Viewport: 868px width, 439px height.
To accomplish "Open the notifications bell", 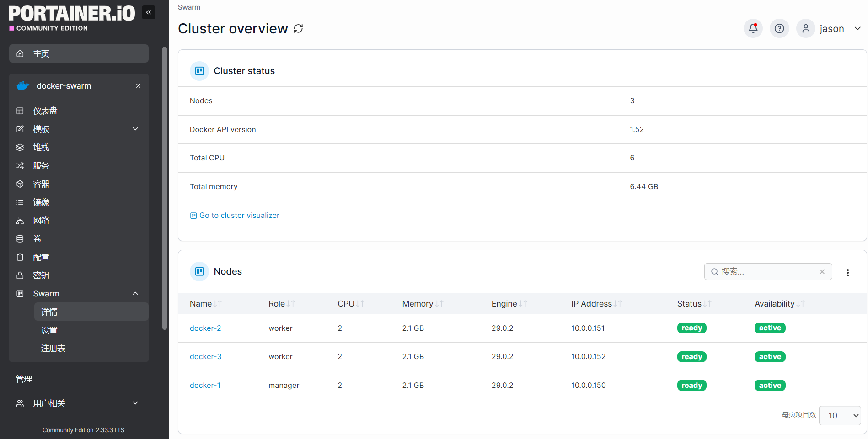I will coord(753,29).
